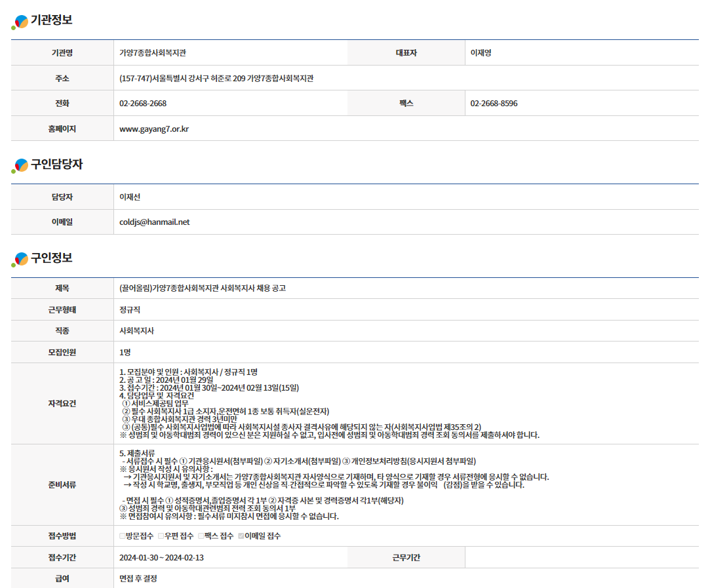Click the 자격요건 label cell
This screenshot has width=710, height=588.
click(62, 403)
